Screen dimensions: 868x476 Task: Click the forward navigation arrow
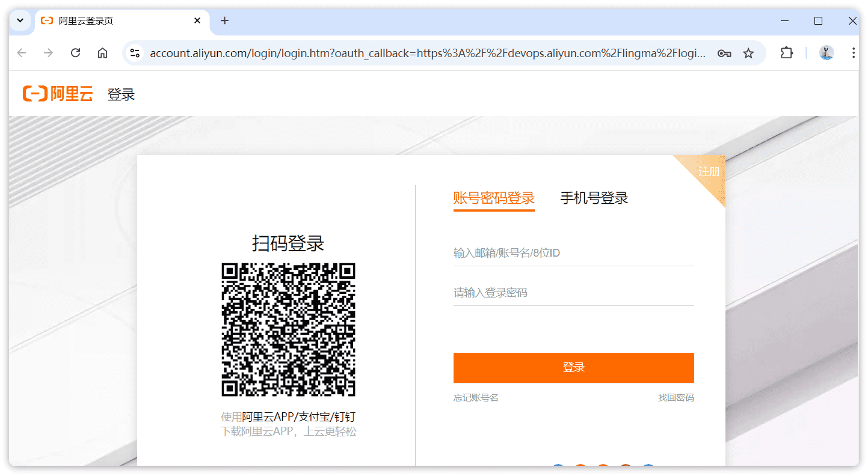click(48, 53)
